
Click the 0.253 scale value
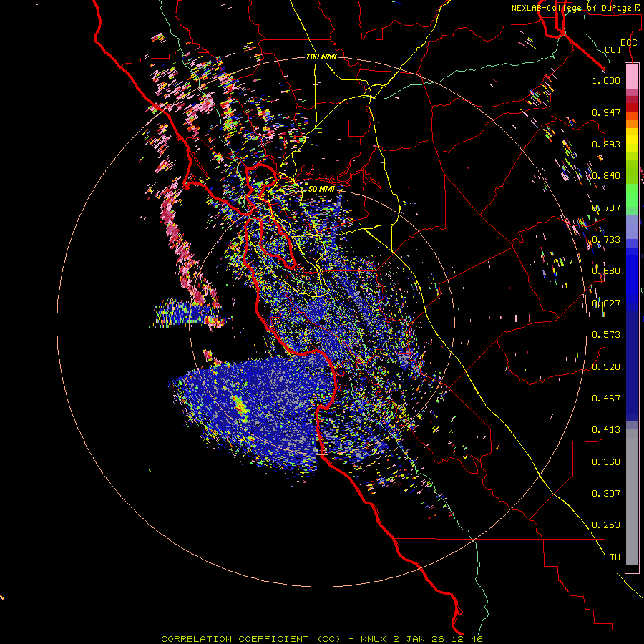606,525
